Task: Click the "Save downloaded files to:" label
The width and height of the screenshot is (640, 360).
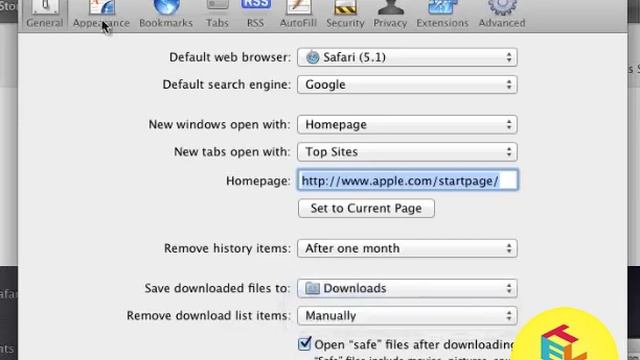Action: 217,289
